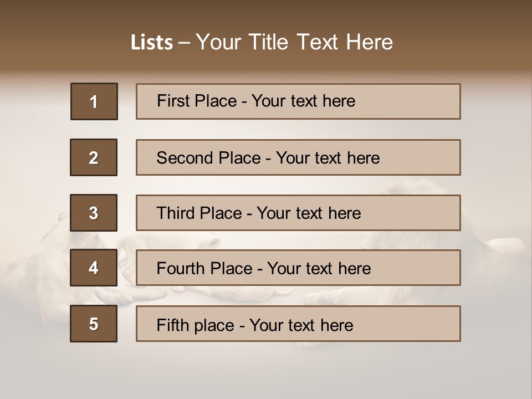The width and height of the screenshot is (532, 399).
Task: Click the Fourth Place text bar
Action: click(298, 268)
